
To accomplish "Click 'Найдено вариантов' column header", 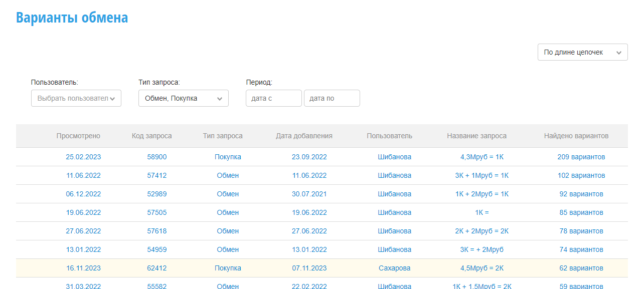I will click(x=576, y=136).
